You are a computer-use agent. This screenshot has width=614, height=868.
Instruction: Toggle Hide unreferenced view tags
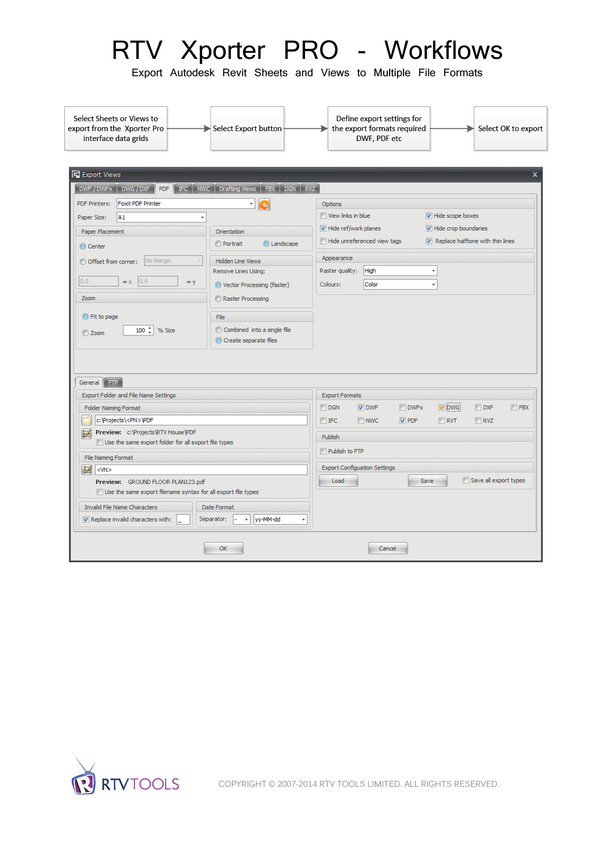(323, 241)
